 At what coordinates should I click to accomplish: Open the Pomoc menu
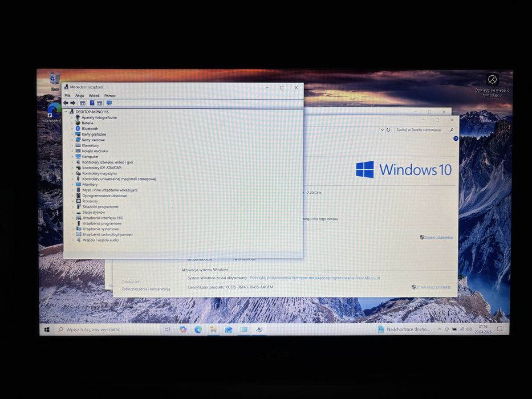110,96
